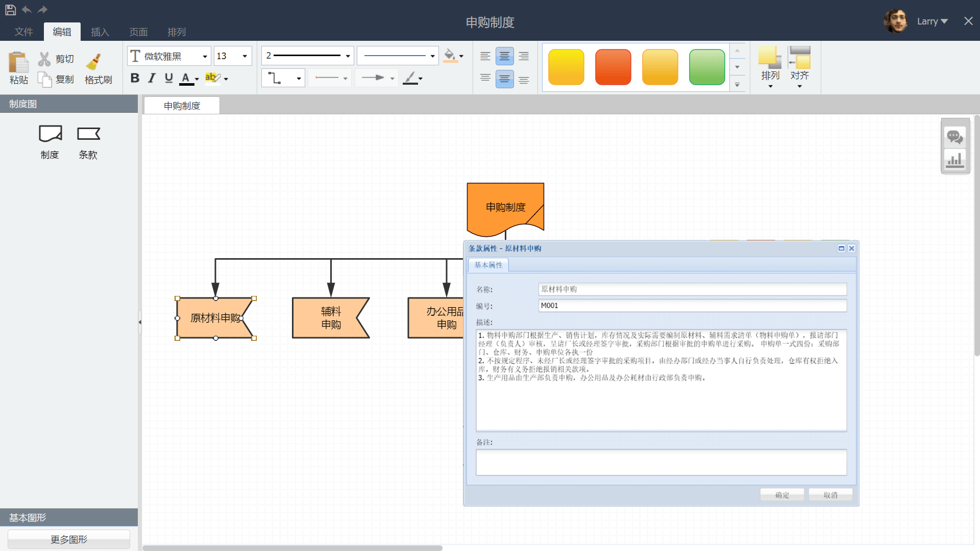The height and width of the screenshot is (551, 980).
Task: Open the bar chart statistics panel
Action: (954, 160)
